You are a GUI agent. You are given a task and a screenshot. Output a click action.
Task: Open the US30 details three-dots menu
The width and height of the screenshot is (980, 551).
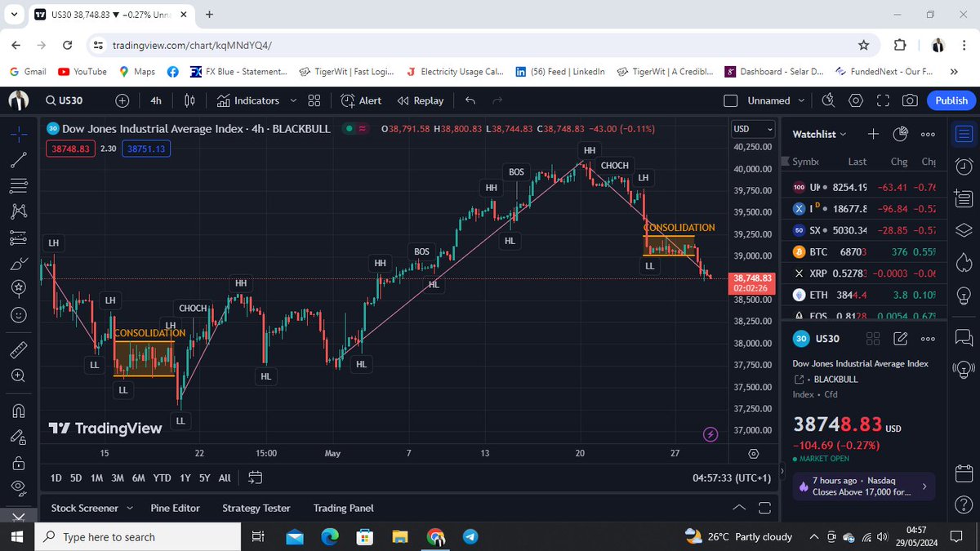pyautogui.click(x=928, y=339)
